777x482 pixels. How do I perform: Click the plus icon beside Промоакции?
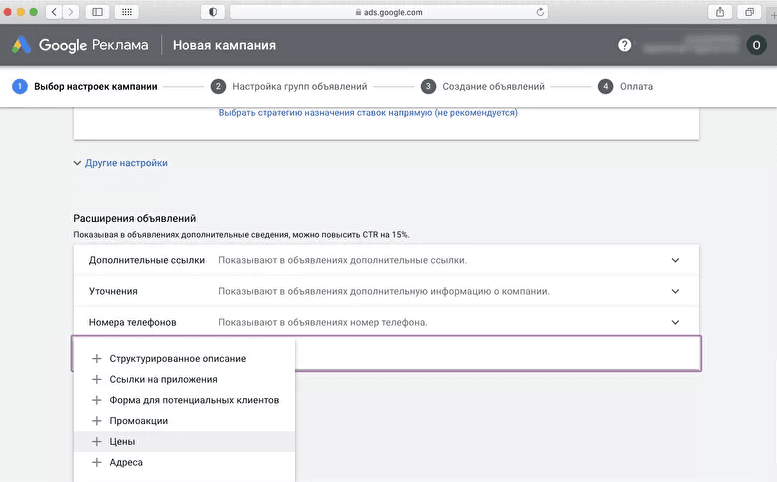(x=97, y=421)
